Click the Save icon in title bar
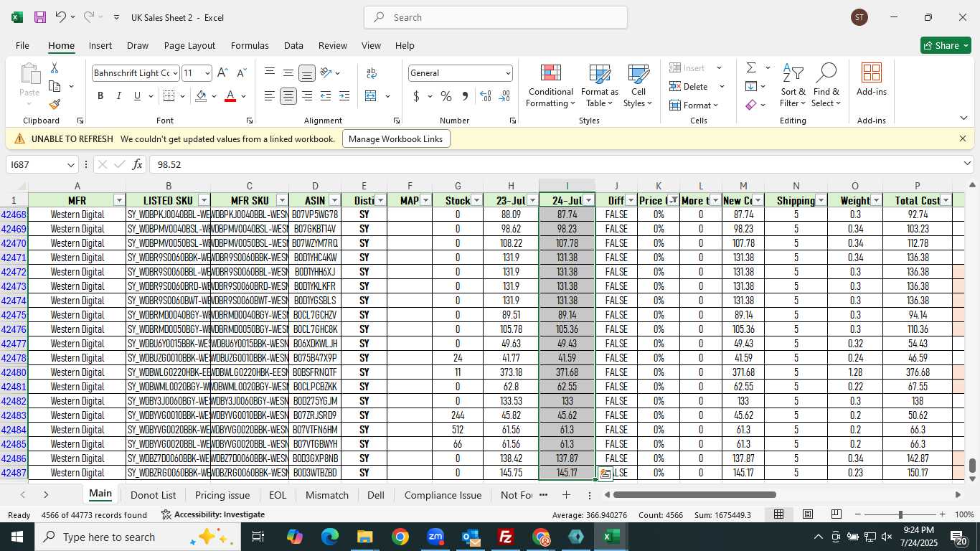 [x=40, y=17]
